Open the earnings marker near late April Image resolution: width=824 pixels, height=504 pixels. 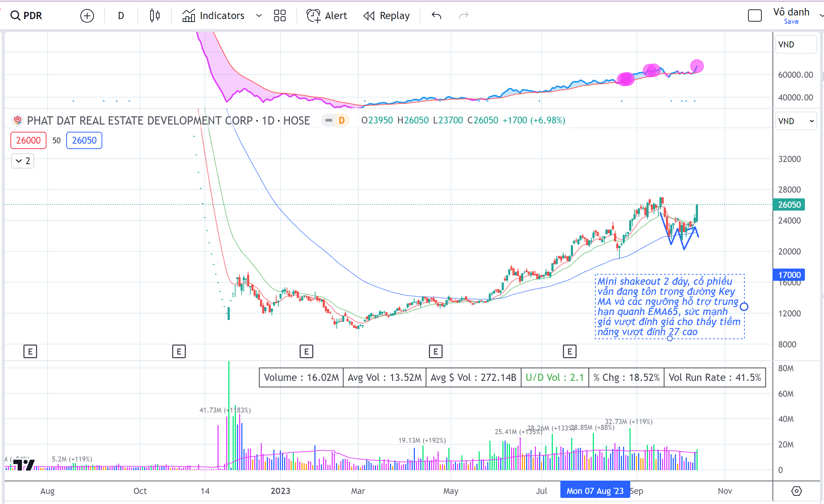(x=436, y=351)
